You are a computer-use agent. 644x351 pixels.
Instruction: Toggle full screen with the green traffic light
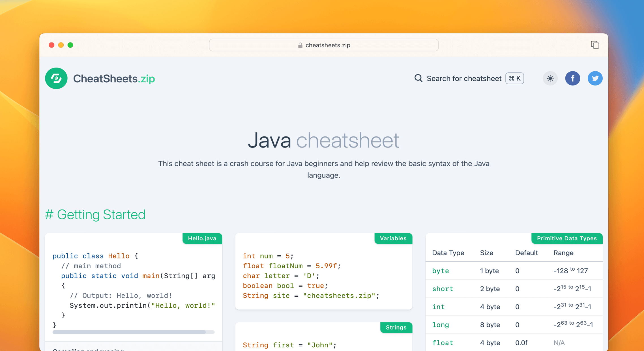[71, 45]
